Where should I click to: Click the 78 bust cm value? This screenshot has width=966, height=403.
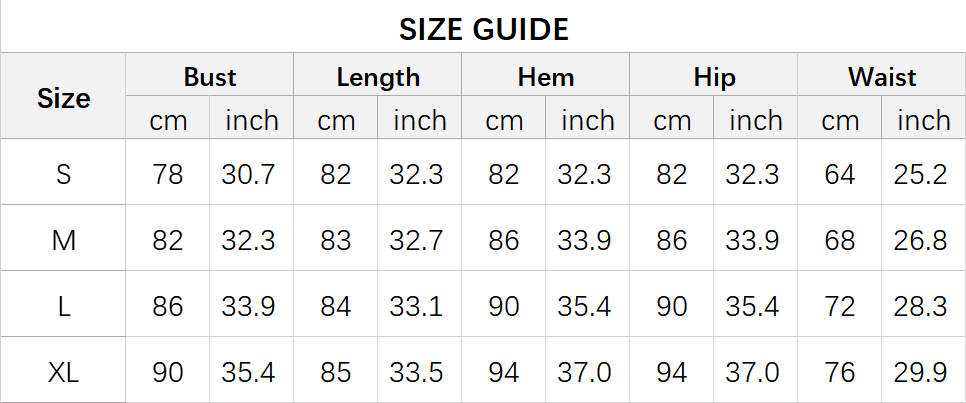click(x=168, y=174)
